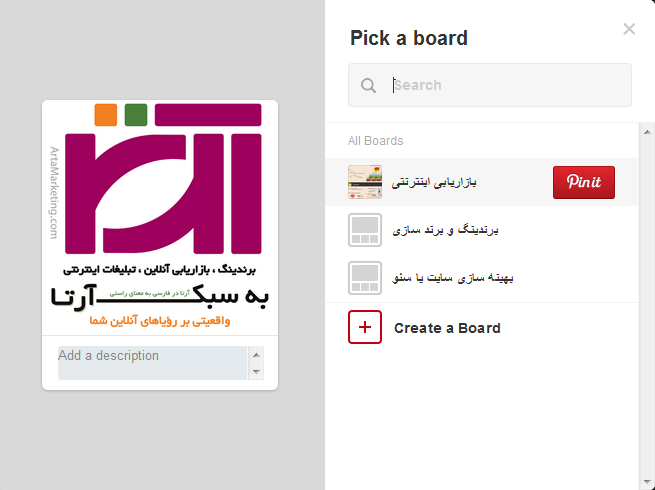Click the second board's placeholder icon
Viewport: 655px width, 490px height.
[365, 230]
